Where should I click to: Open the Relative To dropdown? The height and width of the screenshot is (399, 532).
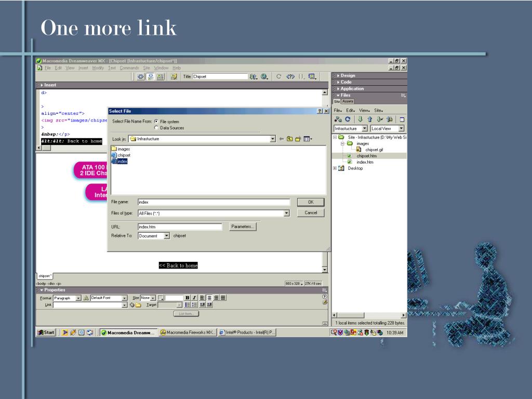click(167, 236)
